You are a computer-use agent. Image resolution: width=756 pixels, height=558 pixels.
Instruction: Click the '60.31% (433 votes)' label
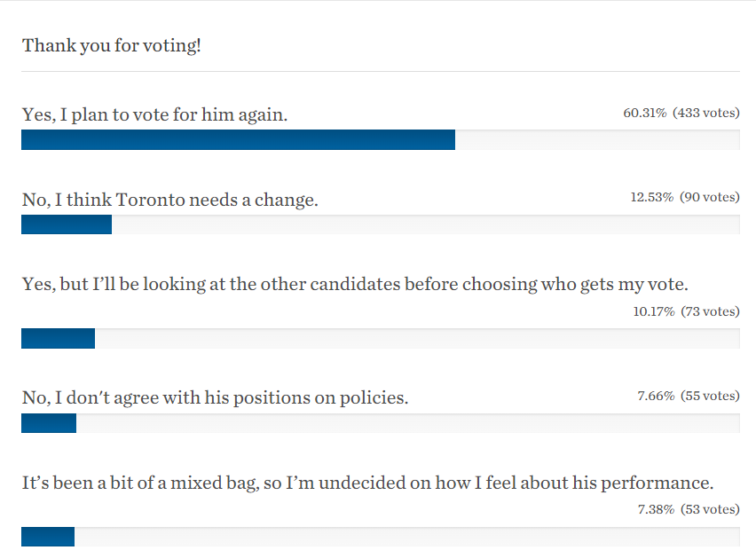[681, 113]
